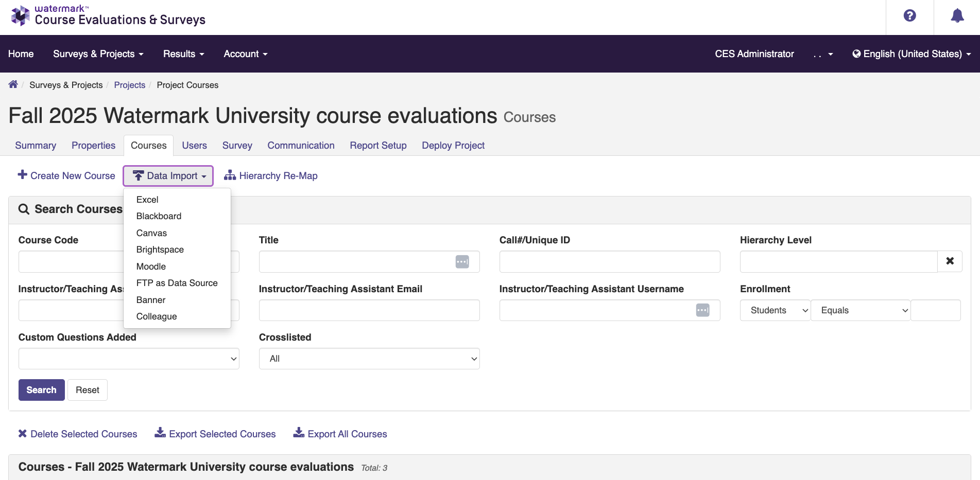Screen dimensions: 980x480
Task: Expand the Crosslisted dropdown
Action: point(369,359)
